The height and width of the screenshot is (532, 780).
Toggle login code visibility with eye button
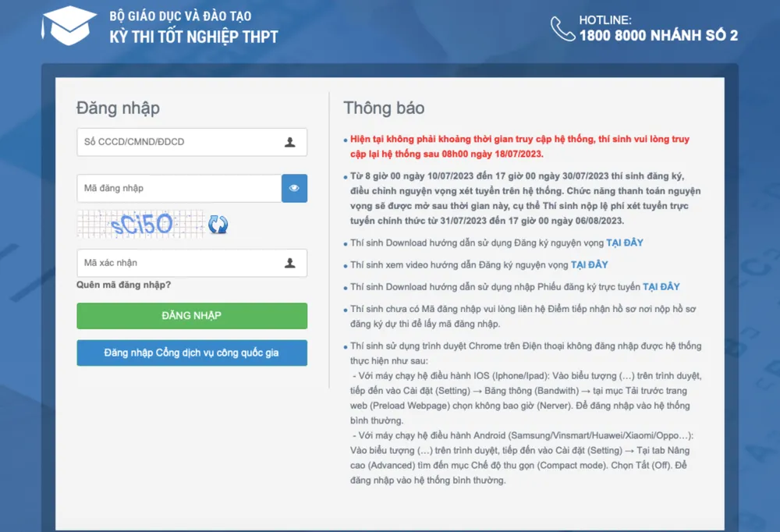tap(294, 188)
